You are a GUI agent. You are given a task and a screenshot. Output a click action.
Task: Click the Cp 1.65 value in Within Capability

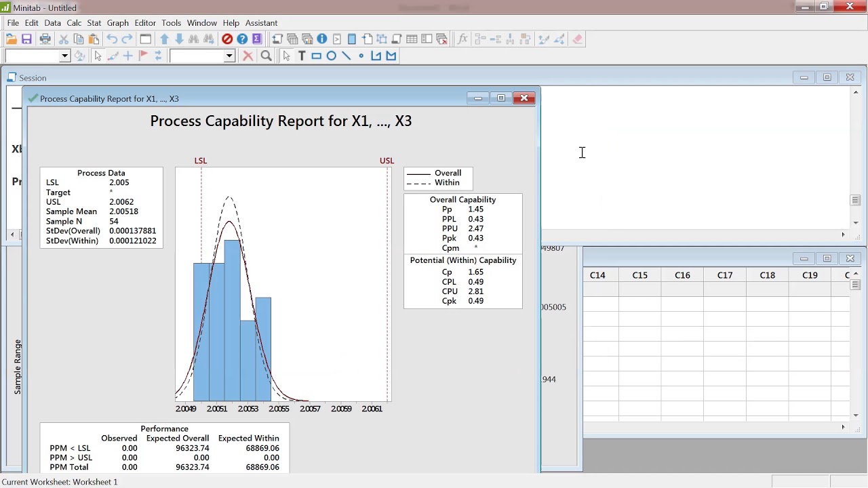[x=475, y=272]
